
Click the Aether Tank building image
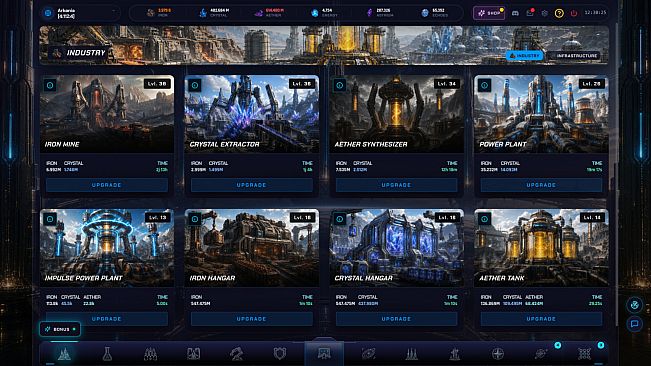541,247
